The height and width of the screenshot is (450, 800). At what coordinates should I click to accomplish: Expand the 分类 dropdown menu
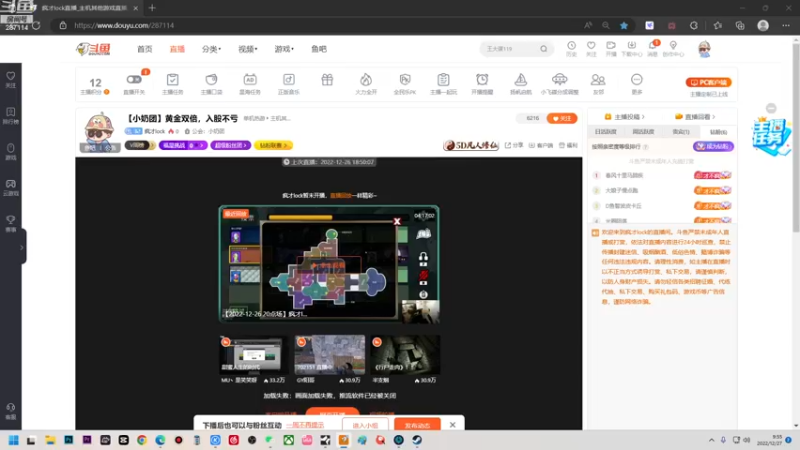point(211,49)
